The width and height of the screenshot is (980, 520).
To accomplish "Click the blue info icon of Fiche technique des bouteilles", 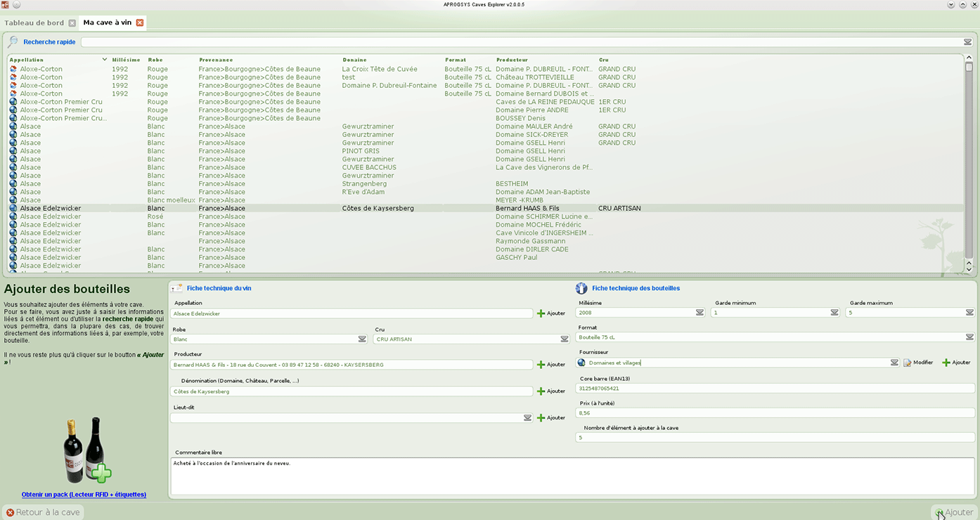I will tap(581, 288).
